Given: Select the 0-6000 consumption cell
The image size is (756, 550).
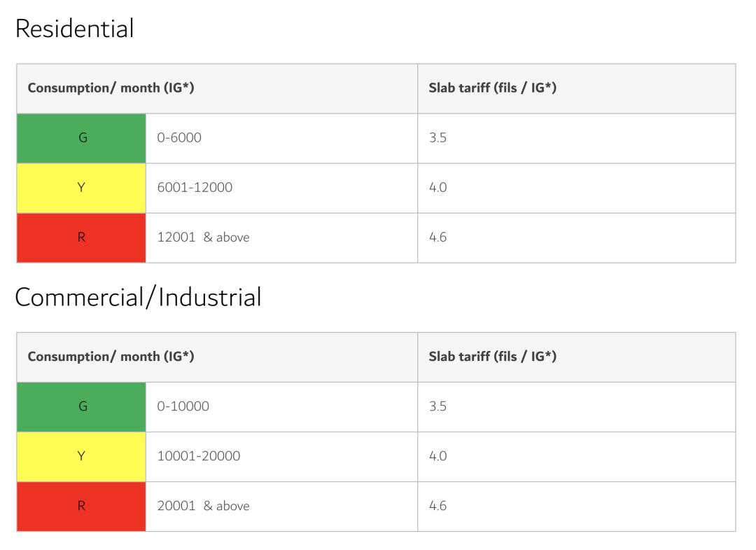Looking at the screenshot, I should 179,138.
